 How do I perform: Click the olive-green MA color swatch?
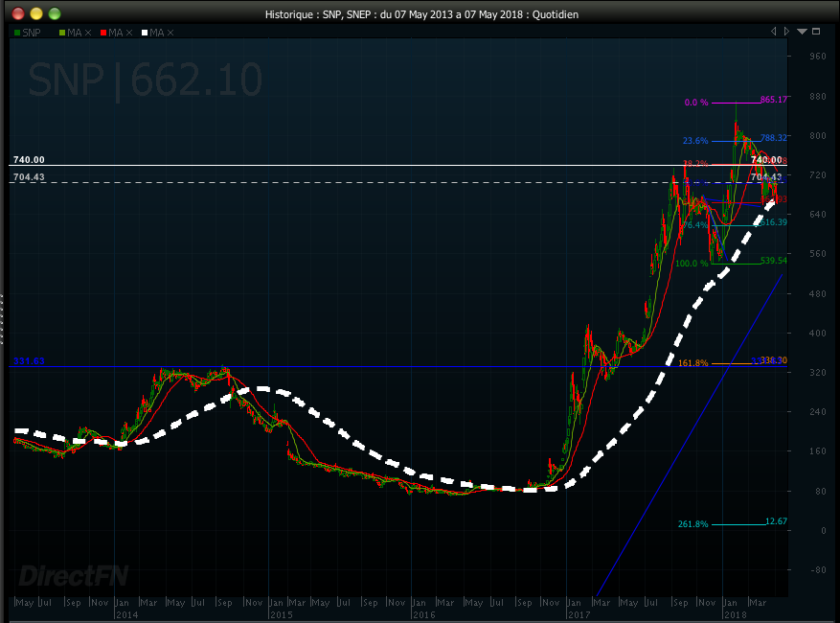point(62,33)
